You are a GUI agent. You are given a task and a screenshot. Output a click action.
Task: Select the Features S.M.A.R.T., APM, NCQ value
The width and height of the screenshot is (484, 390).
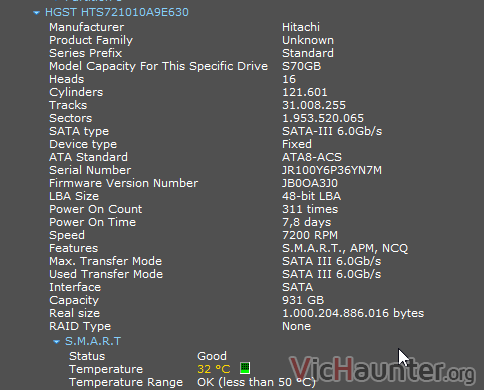pyautogui.click(x=345, y=248)
